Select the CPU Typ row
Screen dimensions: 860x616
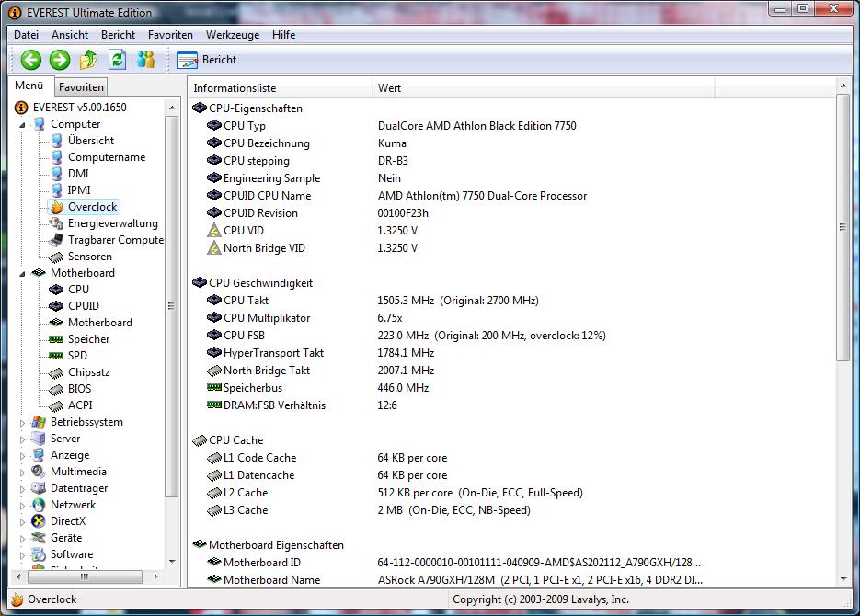click(x=452, y=126)
